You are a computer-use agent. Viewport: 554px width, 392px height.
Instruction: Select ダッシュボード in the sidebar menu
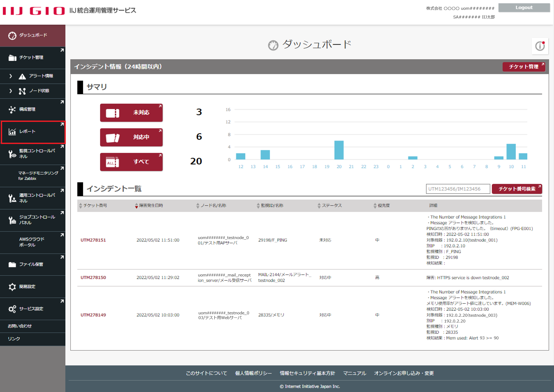click(x=33, y=36)
